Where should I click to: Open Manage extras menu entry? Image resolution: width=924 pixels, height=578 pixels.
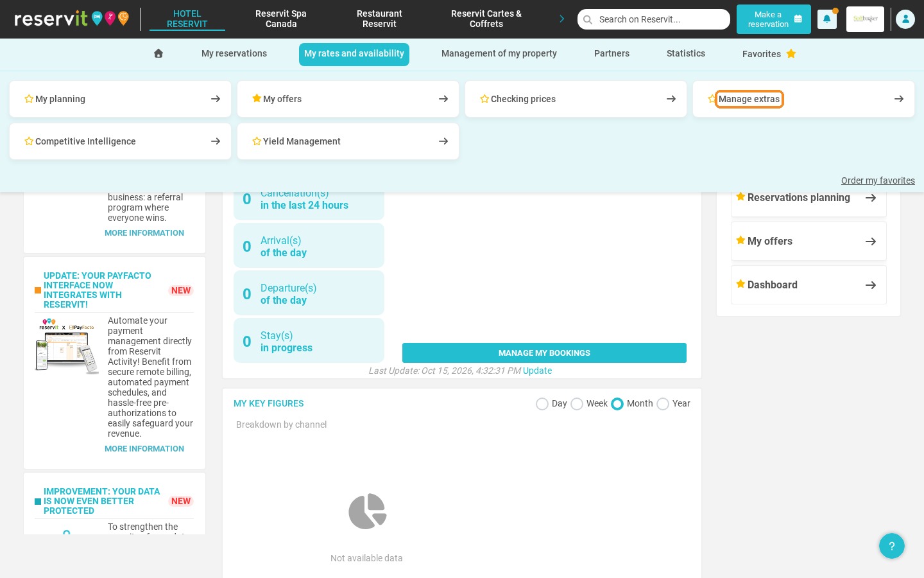803,99
